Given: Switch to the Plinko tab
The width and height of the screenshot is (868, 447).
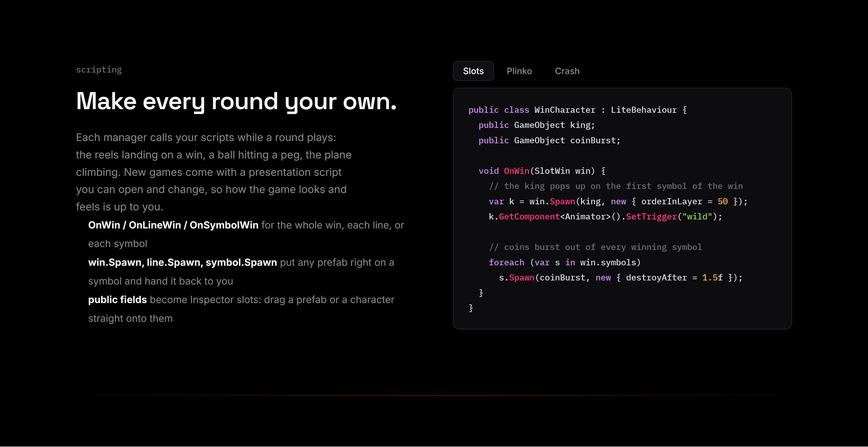Looking at the screenshot, I should [x=519, y=71].
